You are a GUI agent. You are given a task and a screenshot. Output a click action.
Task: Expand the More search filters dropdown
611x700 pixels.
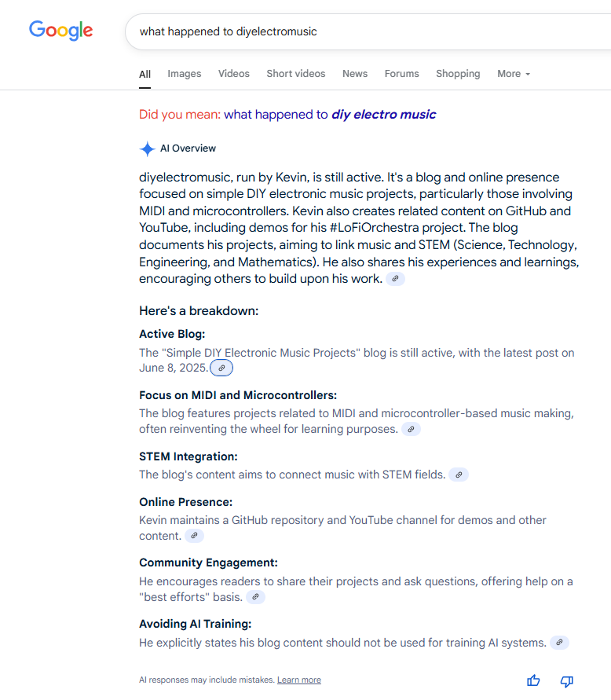[514, 74]
